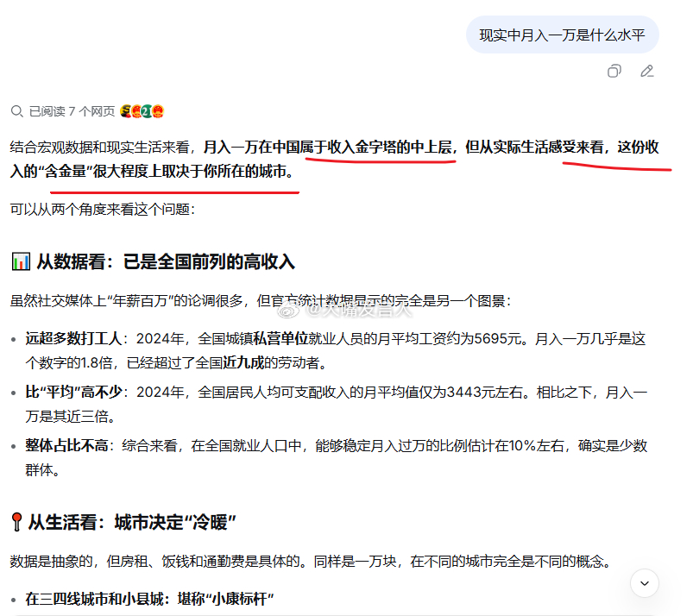Click the bold text 整体占比不高

(x=66, y=445)
